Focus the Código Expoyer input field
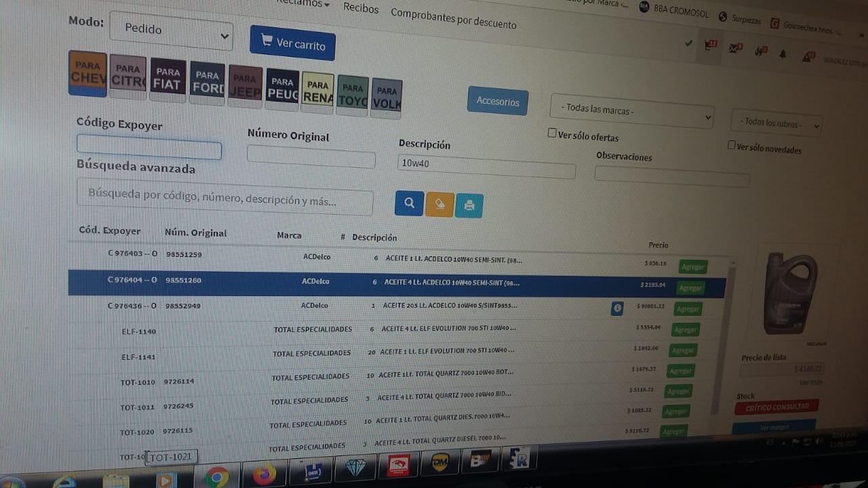 click(149, 147)
